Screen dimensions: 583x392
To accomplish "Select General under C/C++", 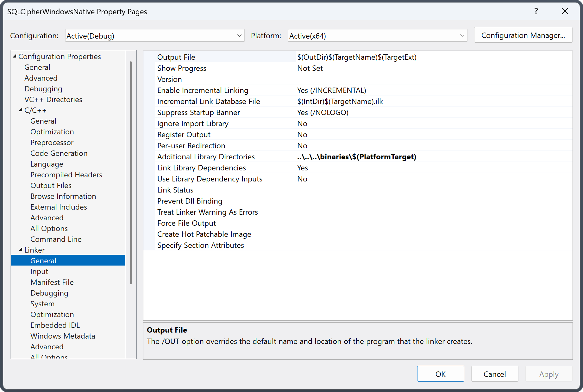I will [x=43, y=121].
